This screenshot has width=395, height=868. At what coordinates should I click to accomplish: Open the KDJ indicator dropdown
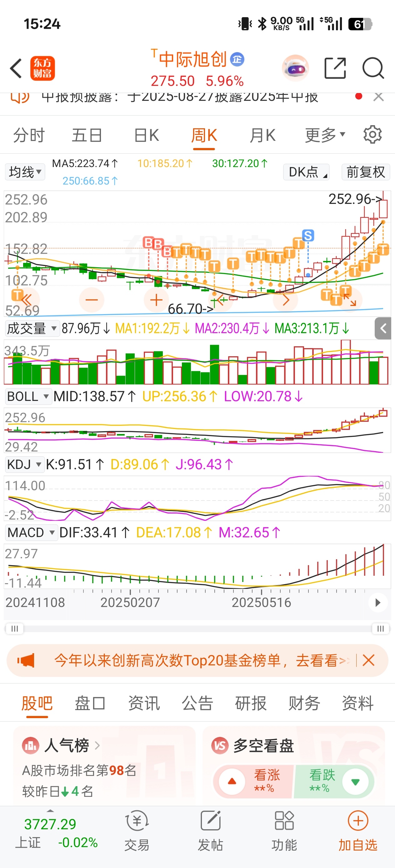25,464
